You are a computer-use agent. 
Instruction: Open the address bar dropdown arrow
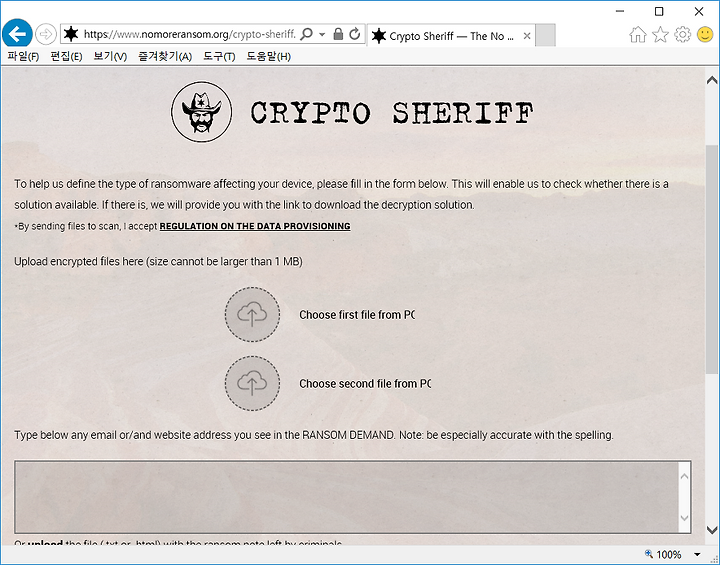[x=322, y=34]
